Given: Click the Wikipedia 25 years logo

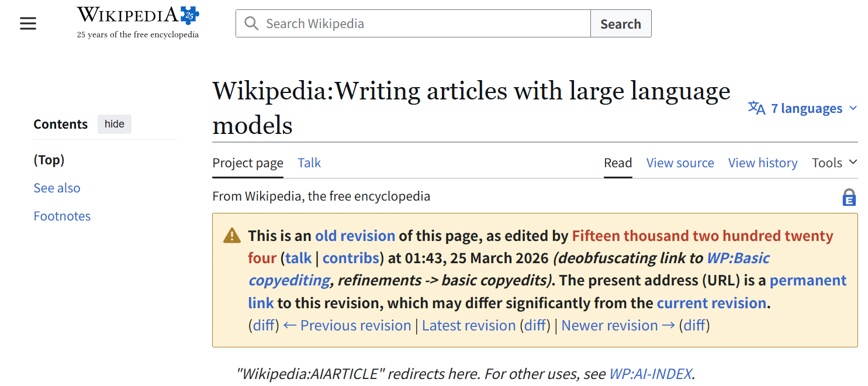Looking at the screenshot, I should coord(138,23).
